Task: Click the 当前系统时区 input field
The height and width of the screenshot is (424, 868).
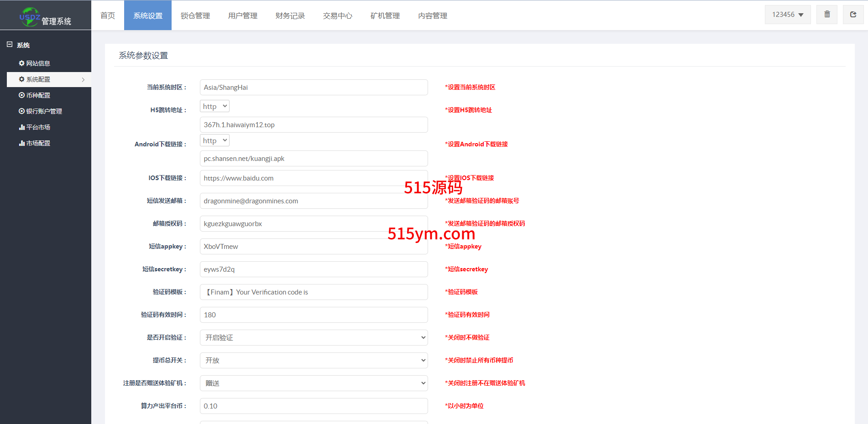Action: [314, 88]
